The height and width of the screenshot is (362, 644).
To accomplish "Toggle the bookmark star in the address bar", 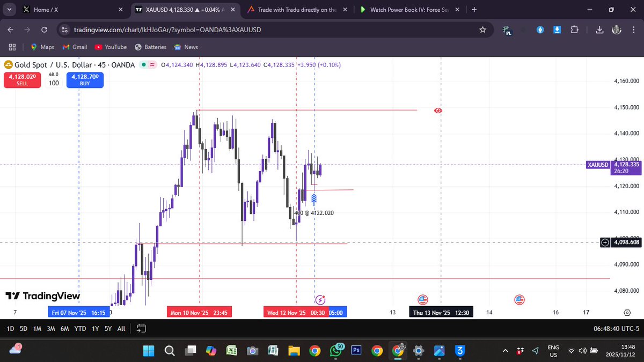I will [x=482, y=30].
